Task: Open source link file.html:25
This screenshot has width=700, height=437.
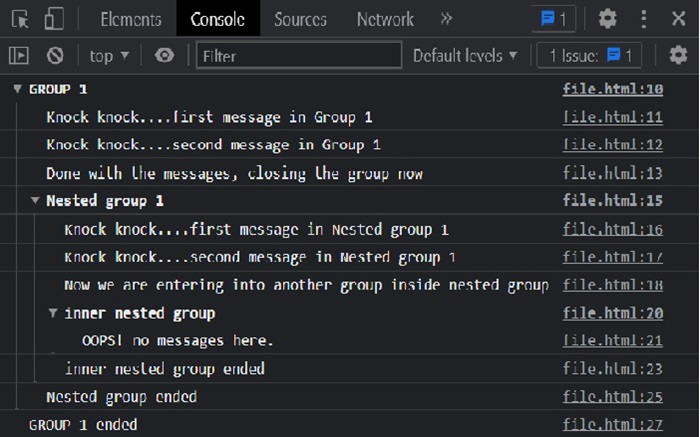Action: click(x=612, y=396)
